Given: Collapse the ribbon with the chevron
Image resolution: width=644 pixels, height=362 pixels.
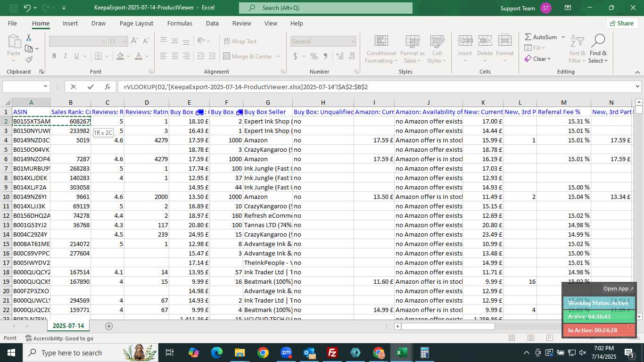Looking at the screenshot, I should [637, 72].
